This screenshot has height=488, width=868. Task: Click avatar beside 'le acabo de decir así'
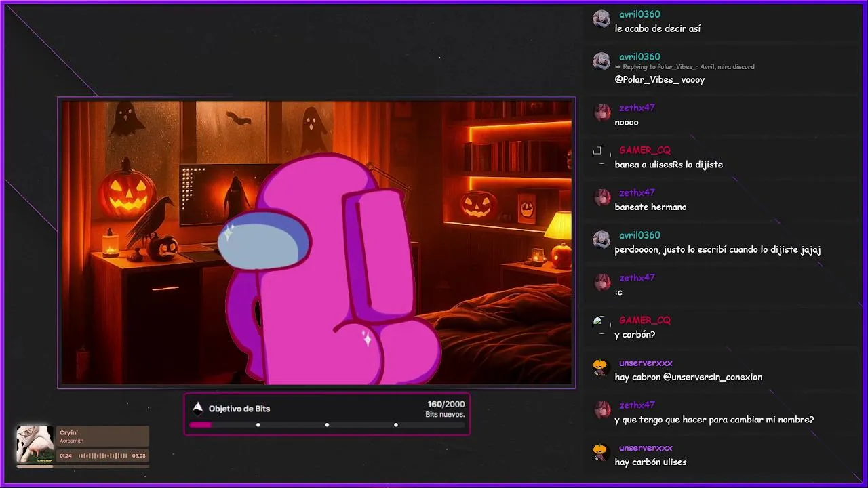[x=601, y=19]
